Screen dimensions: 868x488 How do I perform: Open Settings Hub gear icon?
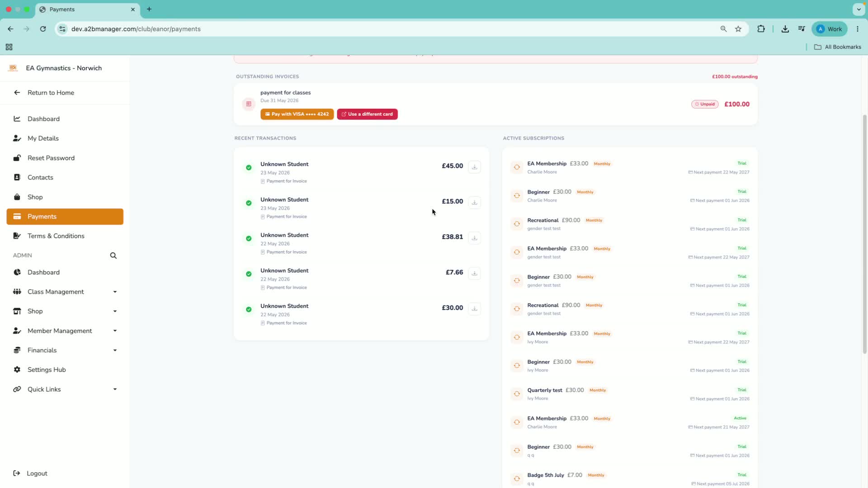[17, 370]
